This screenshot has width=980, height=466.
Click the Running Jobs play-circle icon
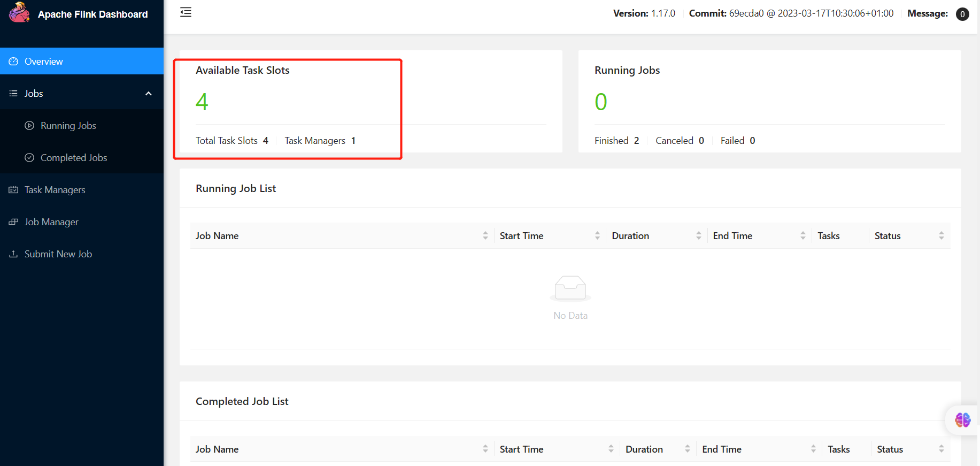click(x=29, y=126)
